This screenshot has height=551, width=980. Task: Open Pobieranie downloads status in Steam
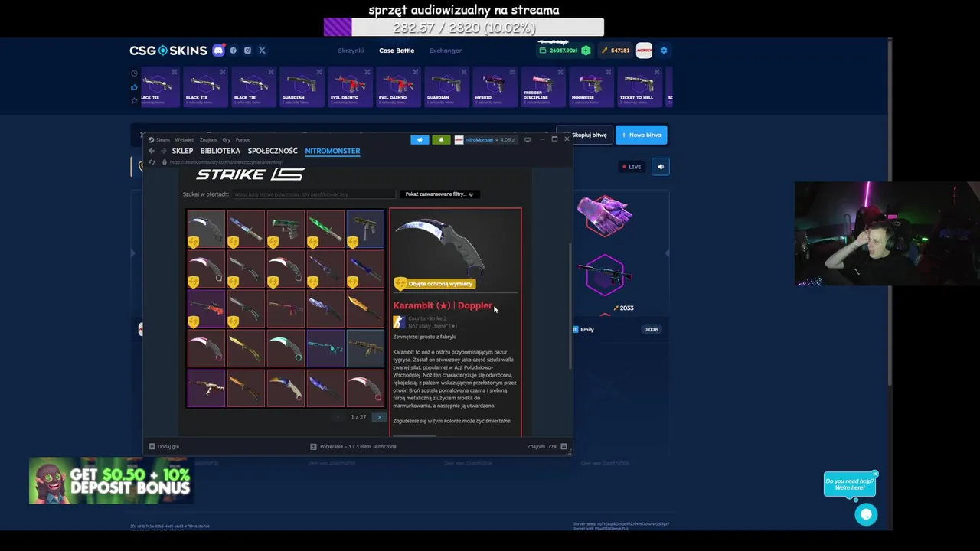353,446
